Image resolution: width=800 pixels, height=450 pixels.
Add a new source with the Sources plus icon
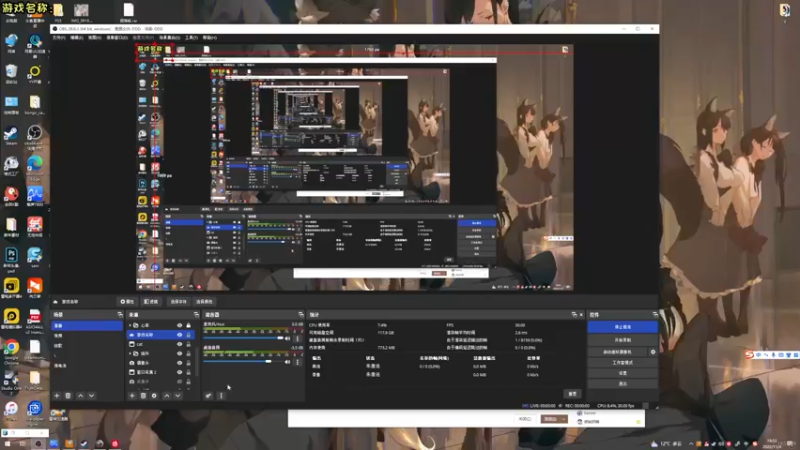(x=132, y=395)
